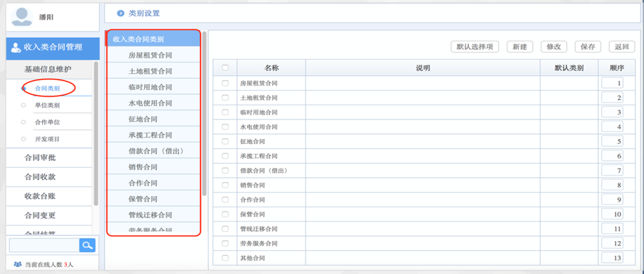
Task: Click the order field showing 1
Action: point(612,84)
